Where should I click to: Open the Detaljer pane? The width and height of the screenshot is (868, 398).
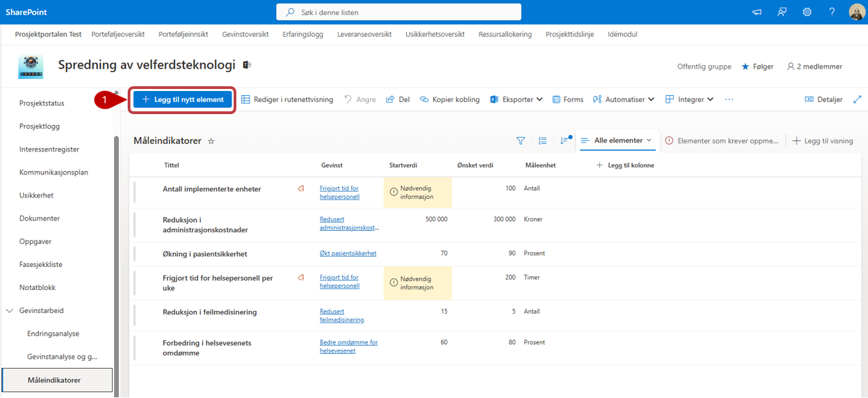click(x=823, y=99)
